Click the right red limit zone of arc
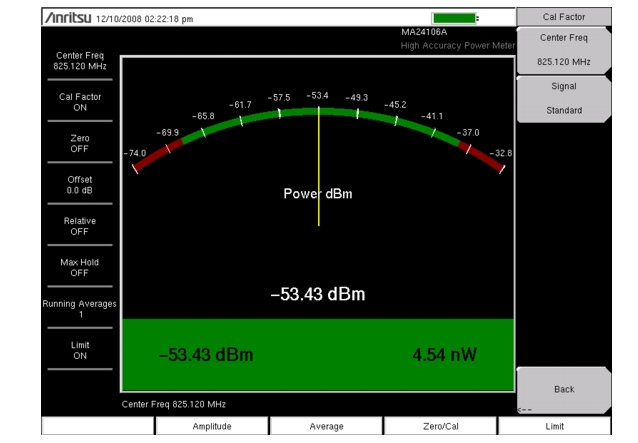 click(481, 156)
